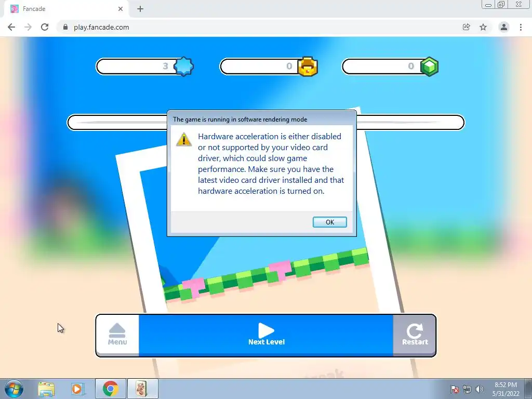Image resolution: width=532 pixels, height=399 pixels.
Task: Share this page via share icon
Action: pyautogui.click(x=467, y=27)
